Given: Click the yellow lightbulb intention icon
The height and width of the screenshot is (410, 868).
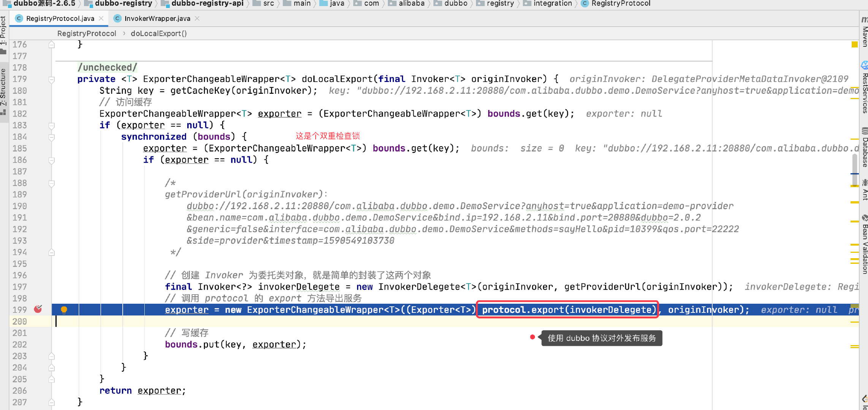Looking at the screenshot, I should click(x=64, y=310).
